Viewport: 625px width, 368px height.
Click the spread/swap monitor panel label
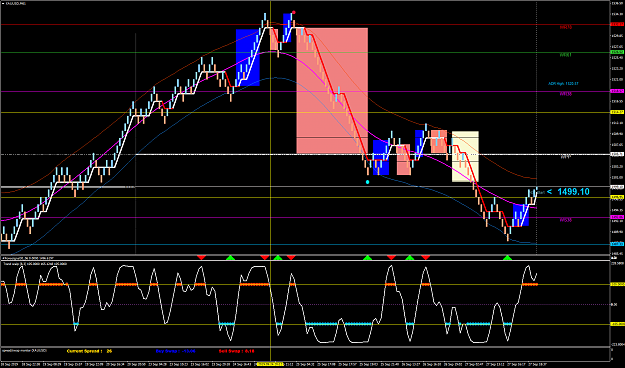pyautogui.click(x=25, y=350)
